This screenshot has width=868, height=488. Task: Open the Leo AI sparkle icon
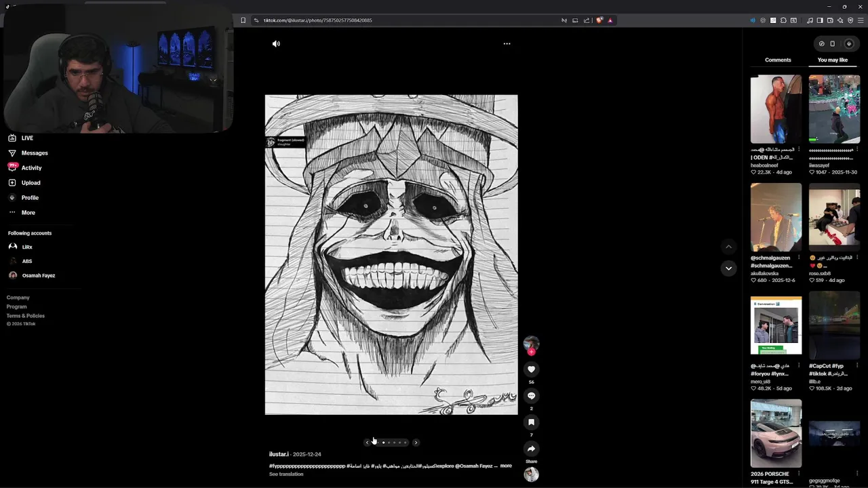point(840,20)
